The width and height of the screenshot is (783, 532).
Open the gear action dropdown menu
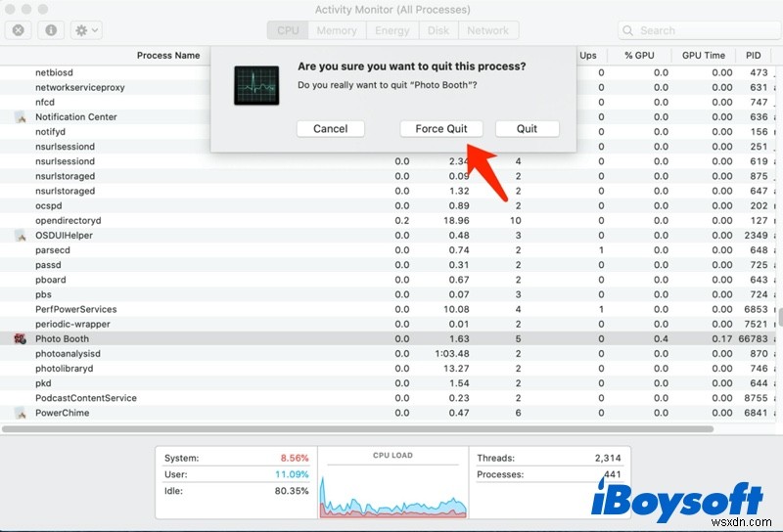[86, 30]
